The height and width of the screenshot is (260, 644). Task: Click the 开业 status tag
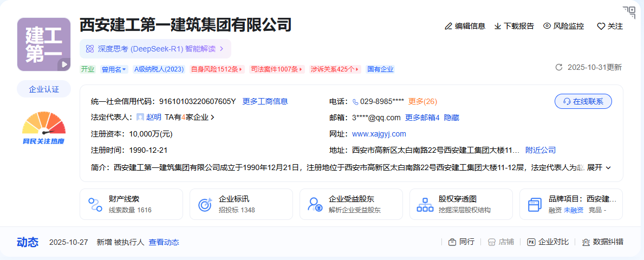[x=88, y=69]
